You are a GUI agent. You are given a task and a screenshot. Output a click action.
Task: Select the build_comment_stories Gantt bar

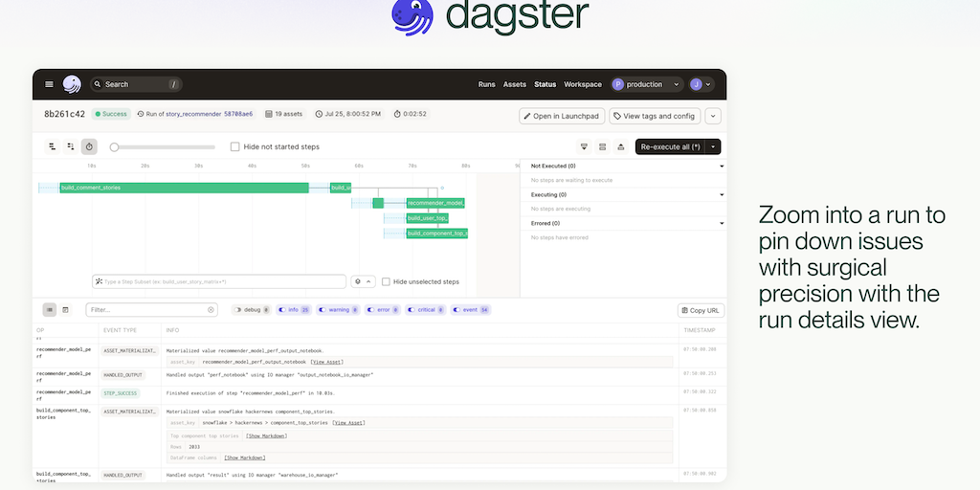(185, 188)
